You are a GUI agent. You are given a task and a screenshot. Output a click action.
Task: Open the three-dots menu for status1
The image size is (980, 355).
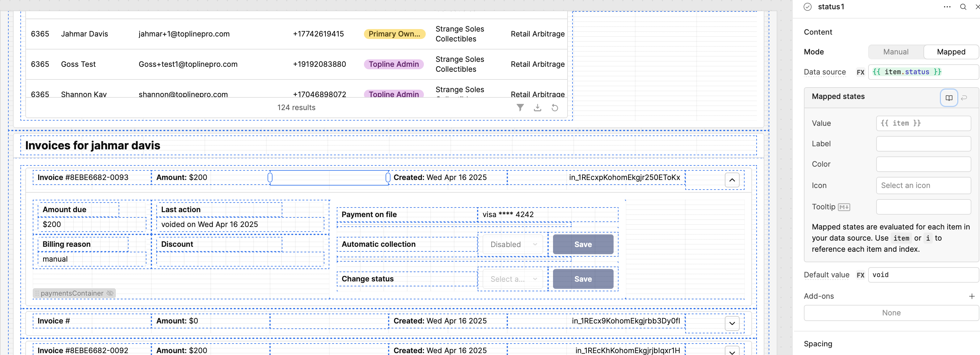click(x=947, y=7)
